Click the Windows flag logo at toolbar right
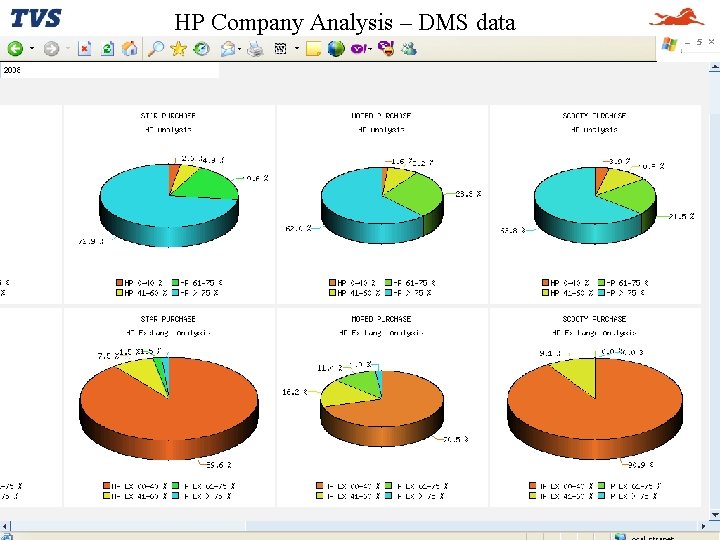 (x=669, y=45)
